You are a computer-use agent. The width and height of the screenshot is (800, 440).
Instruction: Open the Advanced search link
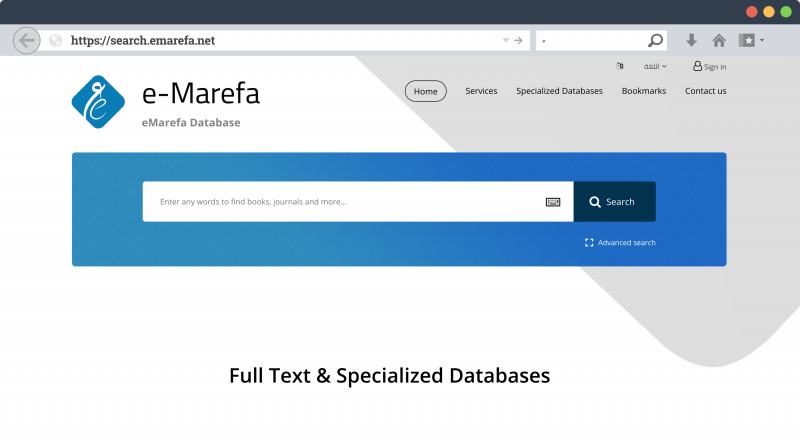626,243
